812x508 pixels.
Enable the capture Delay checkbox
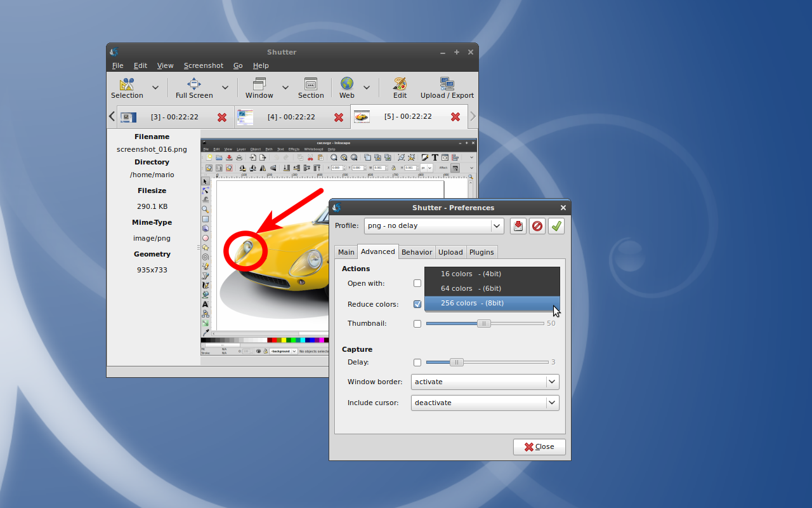417,363
